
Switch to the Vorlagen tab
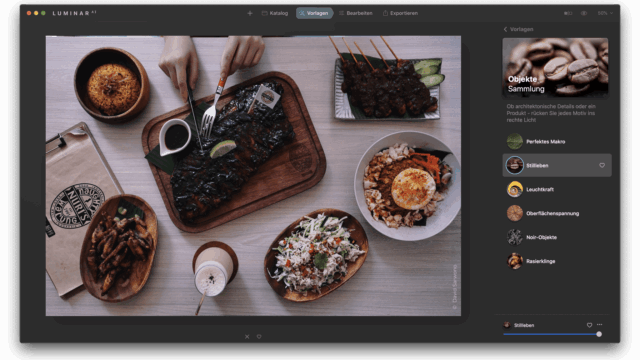pyautogui.click(x=314, y=13)
